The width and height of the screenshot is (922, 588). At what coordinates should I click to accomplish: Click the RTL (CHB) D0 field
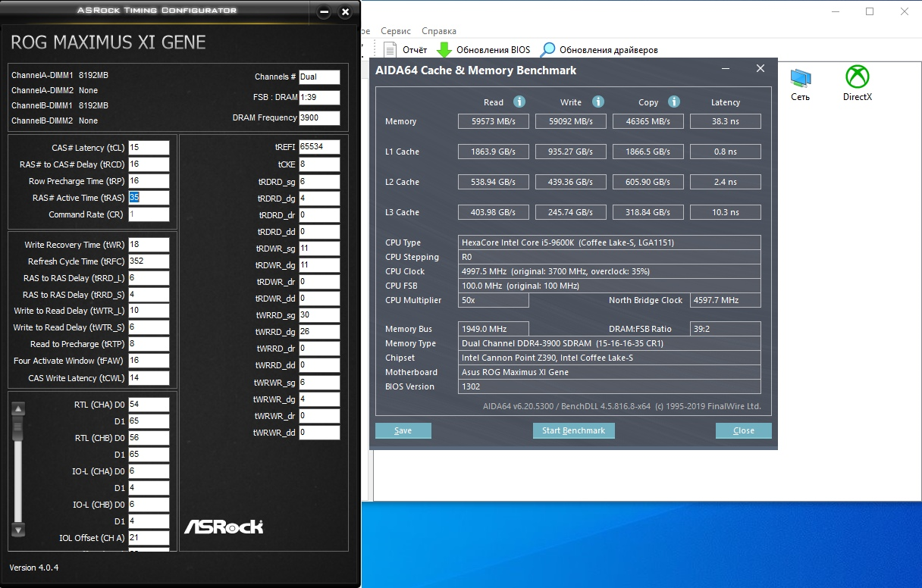tap(149, 438)
